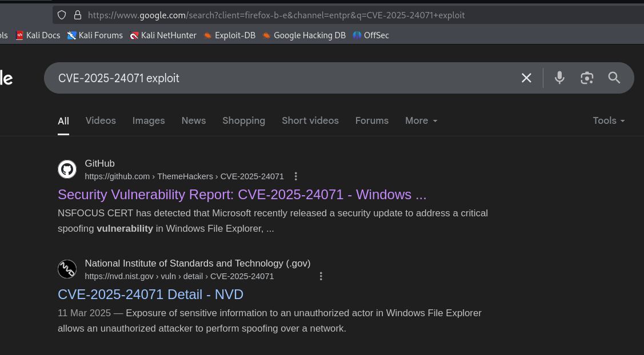Open the Tools dropdown
644x355 pixels.
609,120
